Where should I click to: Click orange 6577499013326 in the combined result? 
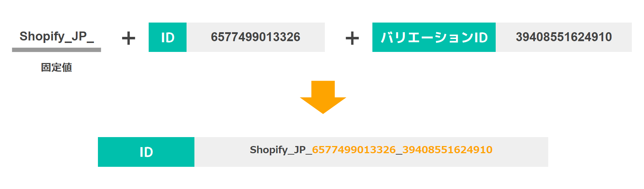click(354, 150)
